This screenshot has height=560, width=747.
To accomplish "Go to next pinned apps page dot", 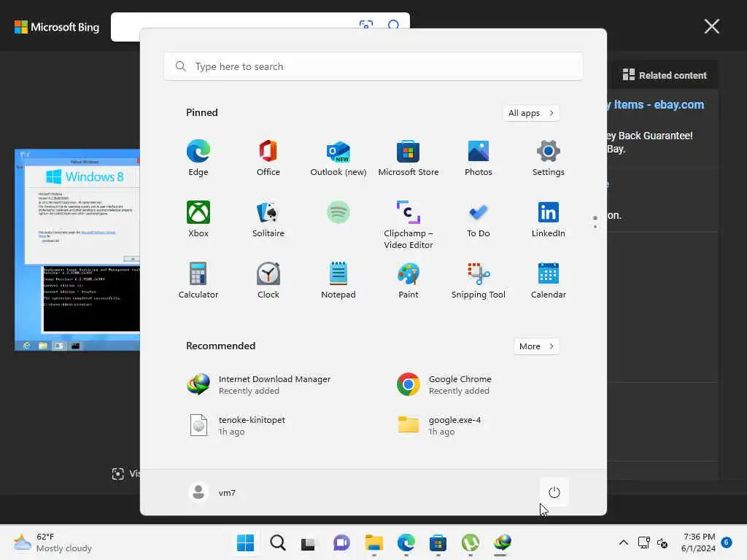I will (595, 227).
